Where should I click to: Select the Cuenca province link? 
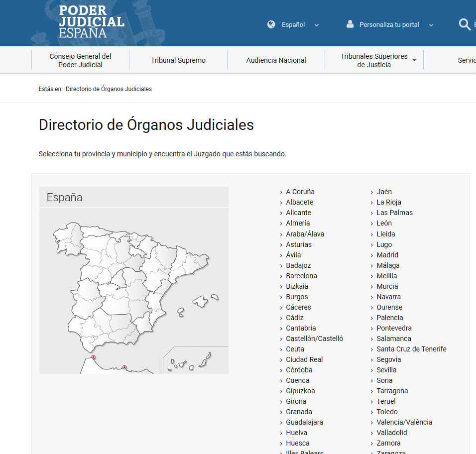(298, 380)
